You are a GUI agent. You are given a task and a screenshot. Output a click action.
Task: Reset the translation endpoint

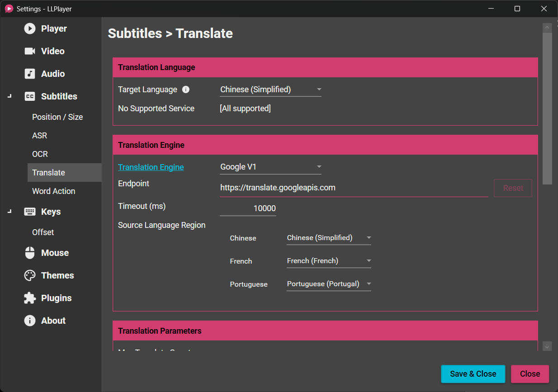[x=513, y=188]
